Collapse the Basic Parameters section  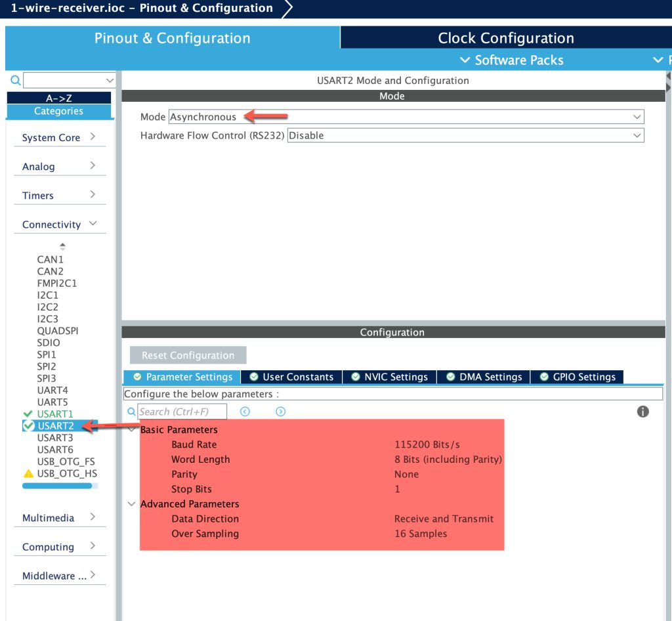tap(132, 430)
